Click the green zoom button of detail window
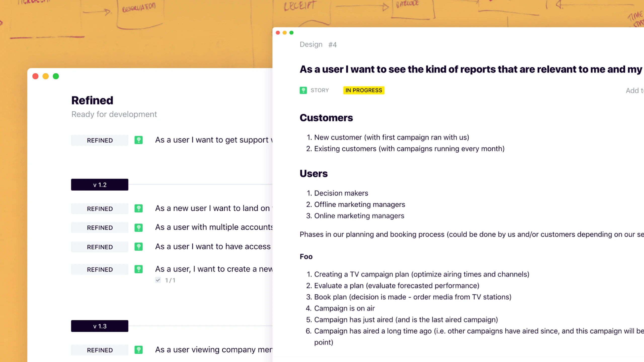 click(291, 33)
